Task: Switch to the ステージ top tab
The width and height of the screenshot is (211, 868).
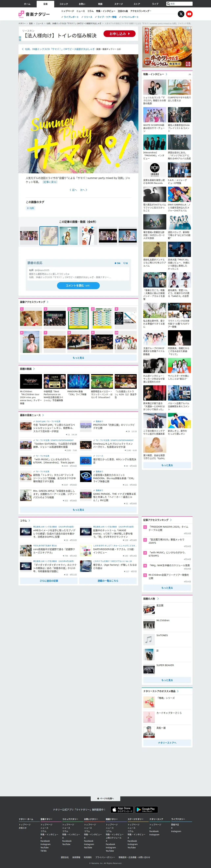Action: click(118, 4)
